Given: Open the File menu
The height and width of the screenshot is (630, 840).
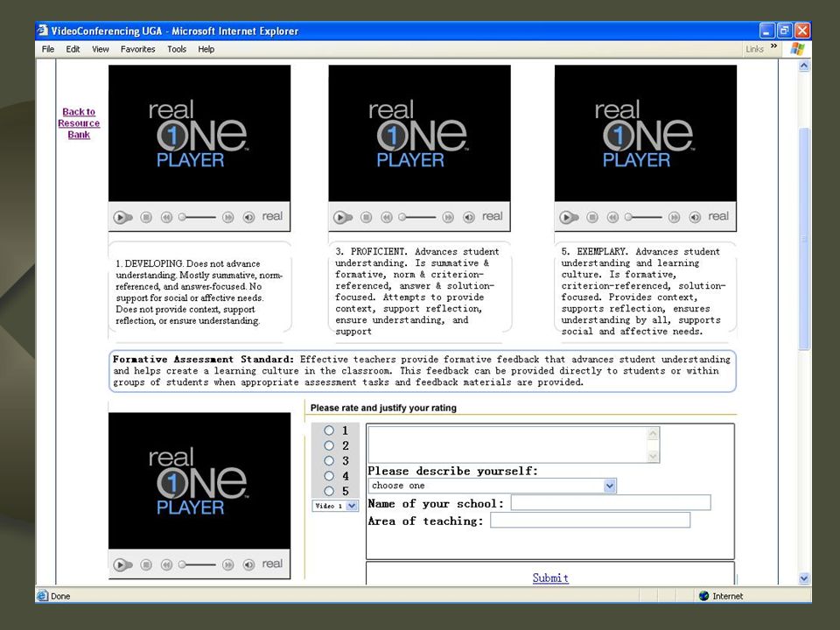Looking at the screenshot, I should (x=48, y=49).
